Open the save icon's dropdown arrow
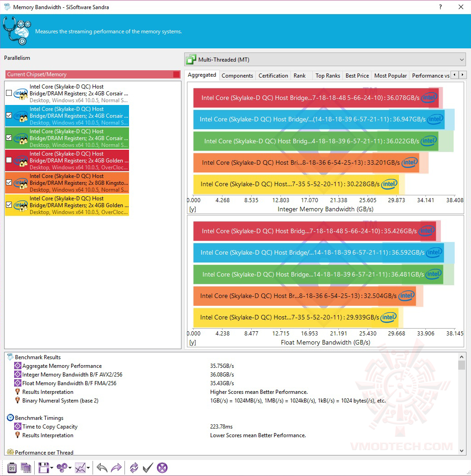Image resolution: width=471 pixels, height=476 pixels. (52, 468)
